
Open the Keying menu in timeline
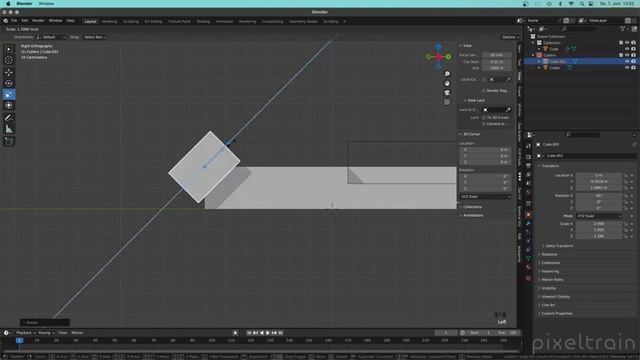click(46, 333)
